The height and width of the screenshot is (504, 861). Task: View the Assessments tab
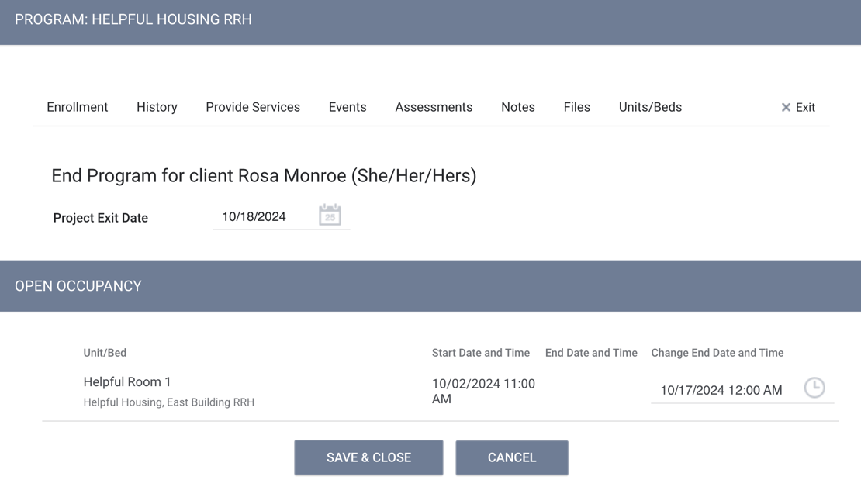pyautogui.click(x=434, y=107)
